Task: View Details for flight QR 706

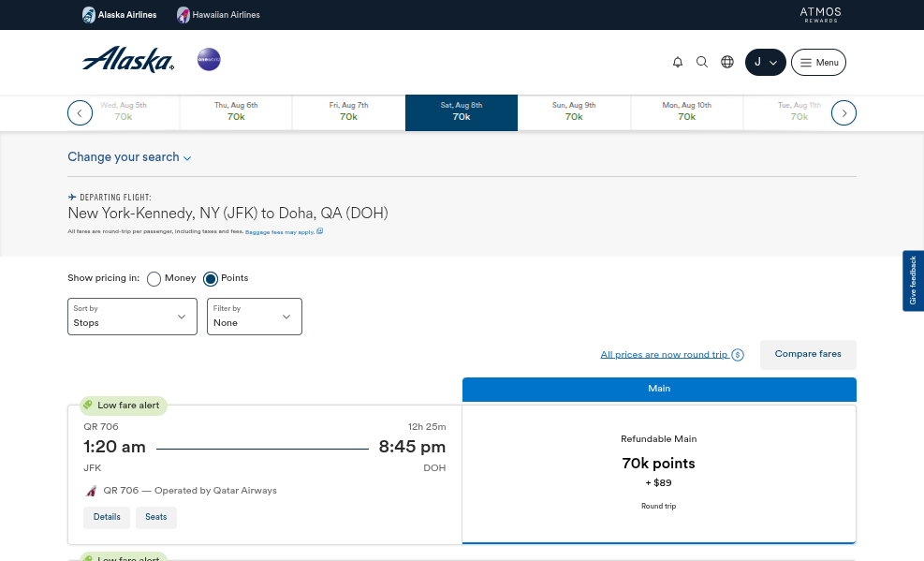Action: click(107, 517)
